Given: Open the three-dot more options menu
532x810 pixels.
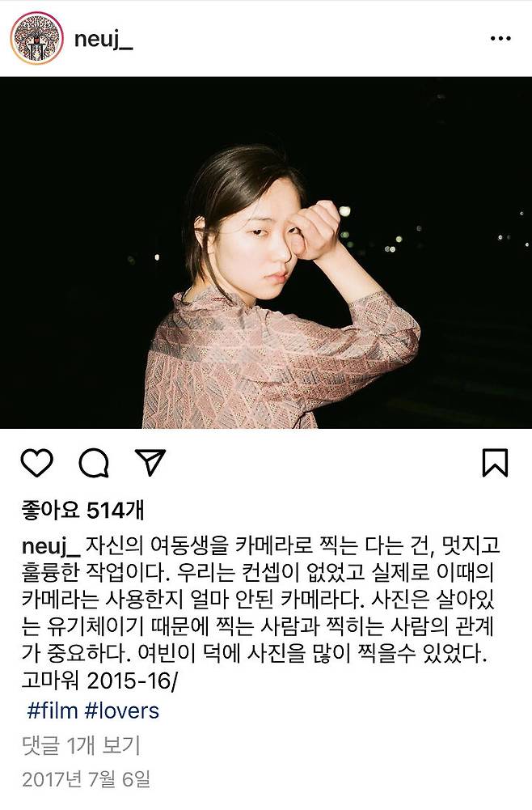Looking at the screenshot, I should pyautogui.click(x=500, y=39).
